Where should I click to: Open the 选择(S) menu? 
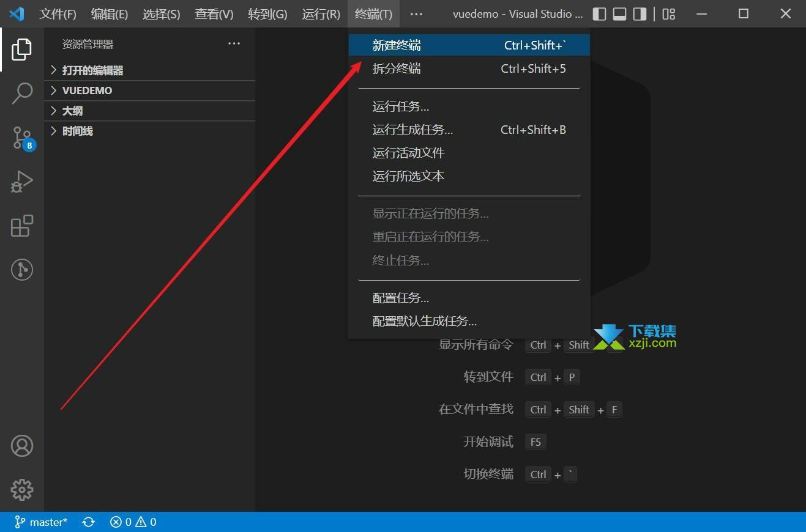(x=162, y=14)
